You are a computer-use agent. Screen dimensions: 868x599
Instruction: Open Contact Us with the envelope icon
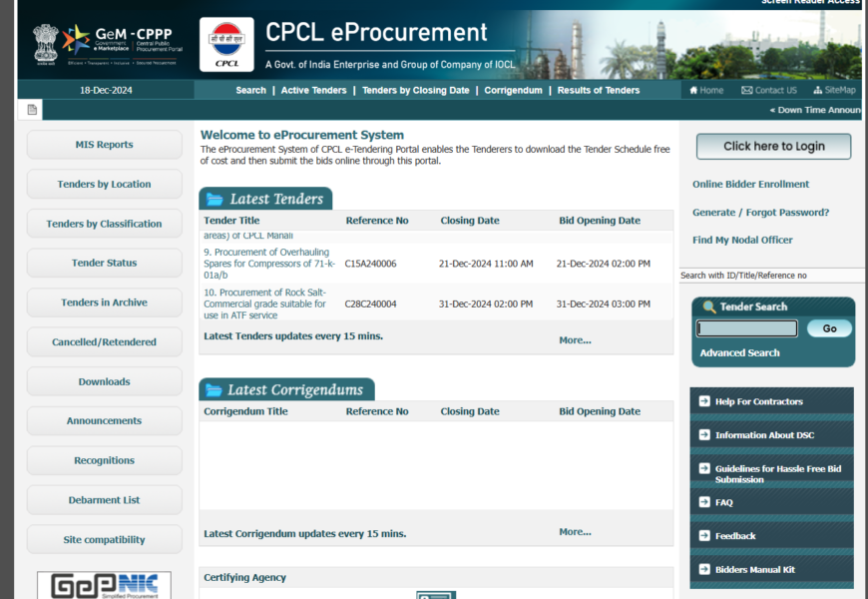(x=747, y=90)
